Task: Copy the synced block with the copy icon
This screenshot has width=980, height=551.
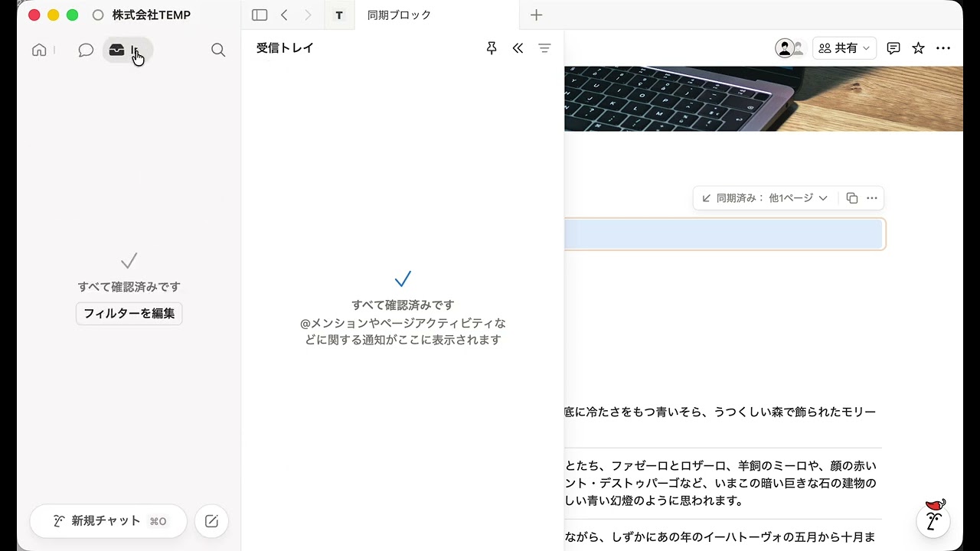Action: coord(852,198)
